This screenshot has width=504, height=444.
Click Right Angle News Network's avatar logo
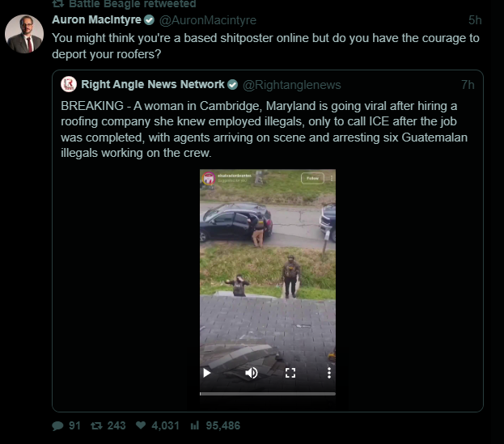(69, 84)
